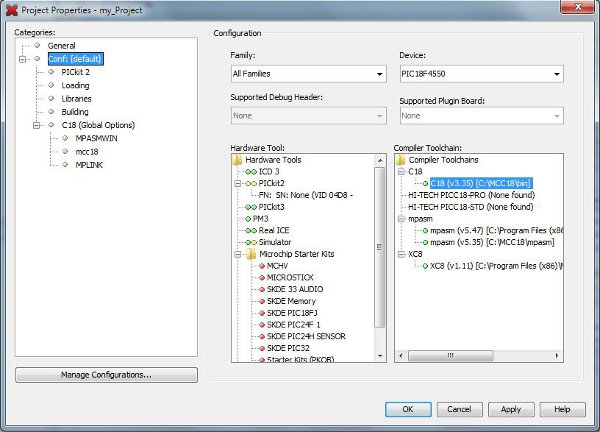Screen dimensions: 600x432
Task: Open the PICkit 2 category
Action: [75, 72]
